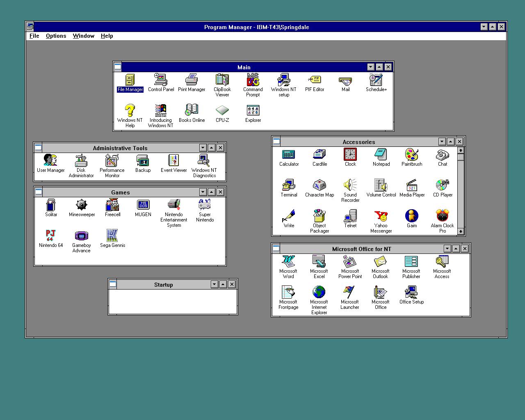The width and height of the screenshot is (525, 420).
Task: Click Accessories scrollbar up arrow
Action: pos(461,150)
